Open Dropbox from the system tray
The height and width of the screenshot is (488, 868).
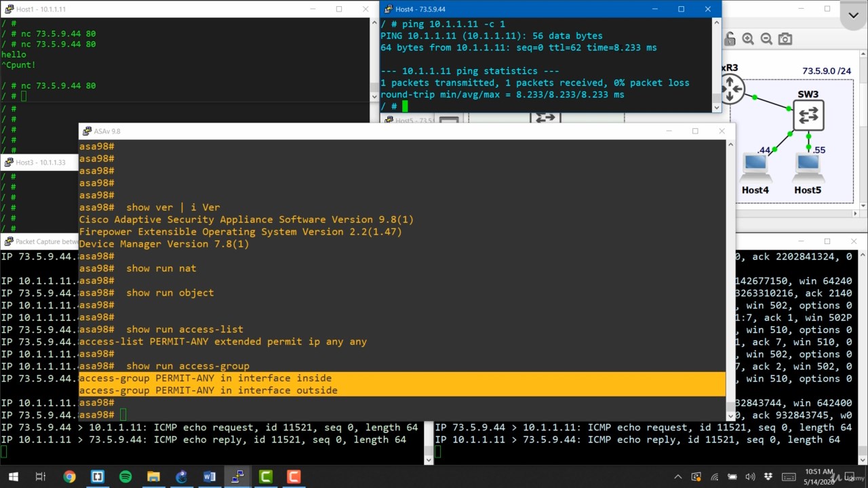tap(768, 476)
